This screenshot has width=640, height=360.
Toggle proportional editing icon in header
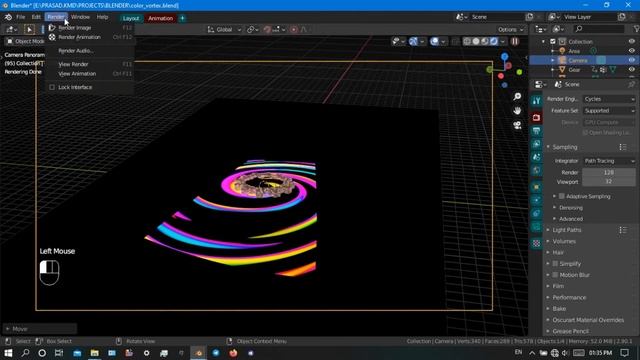click(x=293, y=29)
